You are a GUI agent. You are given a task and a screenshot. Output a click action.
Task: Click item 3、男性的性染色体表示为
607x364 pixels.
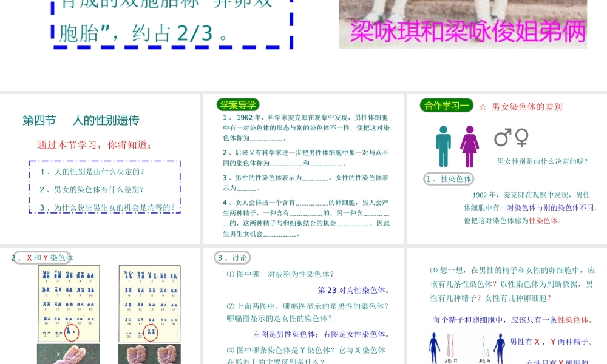(306, 183)
